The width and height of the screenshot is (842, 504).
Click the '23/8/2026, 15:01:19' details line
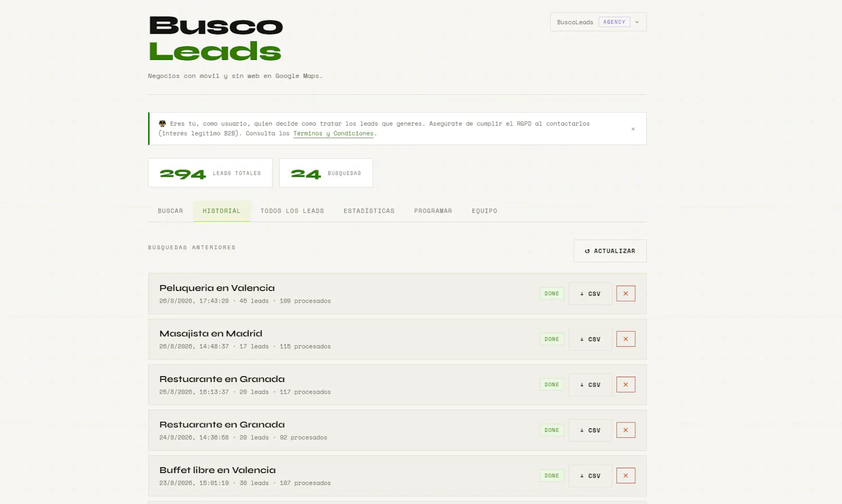(x=245, y=483)
